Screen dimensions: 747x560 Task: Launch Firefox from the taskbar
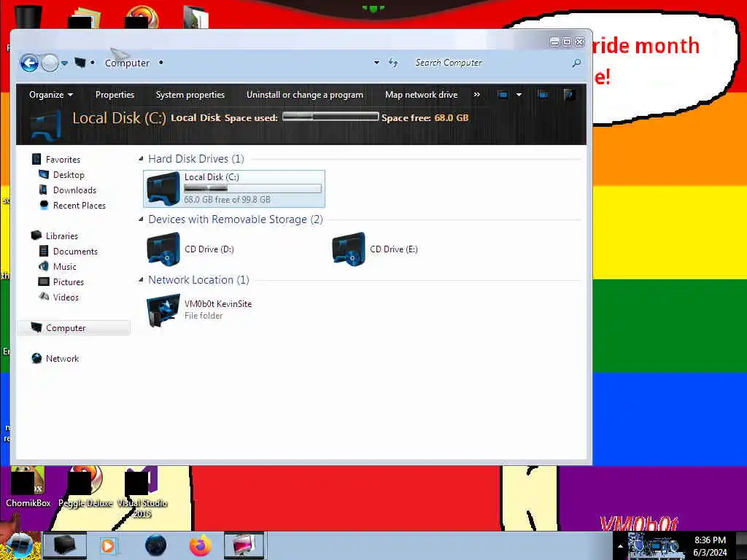tap(201, 545)
